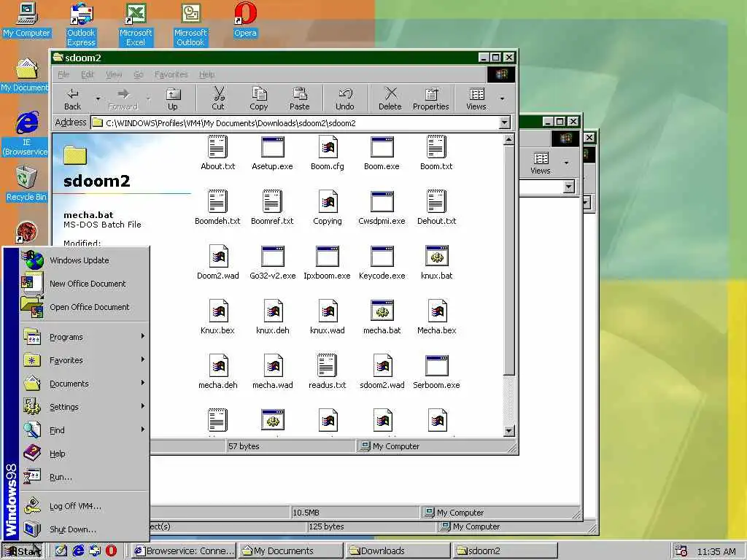747x560 pixels.
Task: Open the Favorites menu in sdoom2 window
Action: click(171, 74)
